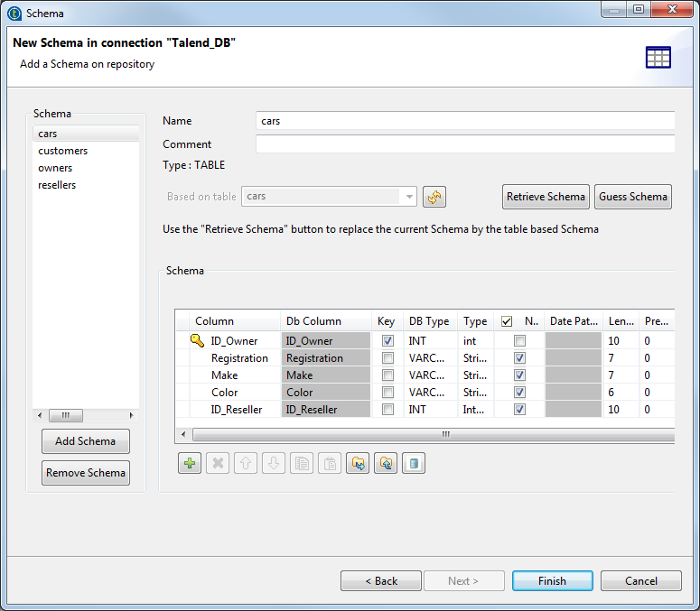
Task: Select resellers in the Schema list
Action: (57, 185)
